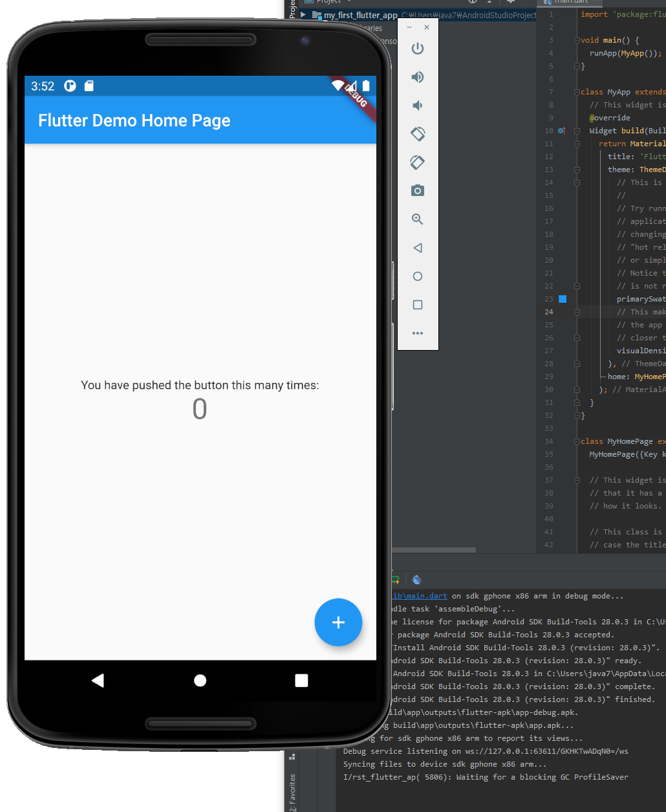Minimize the emulator toolbar window
666x812 pixels.
click(409, 27)
